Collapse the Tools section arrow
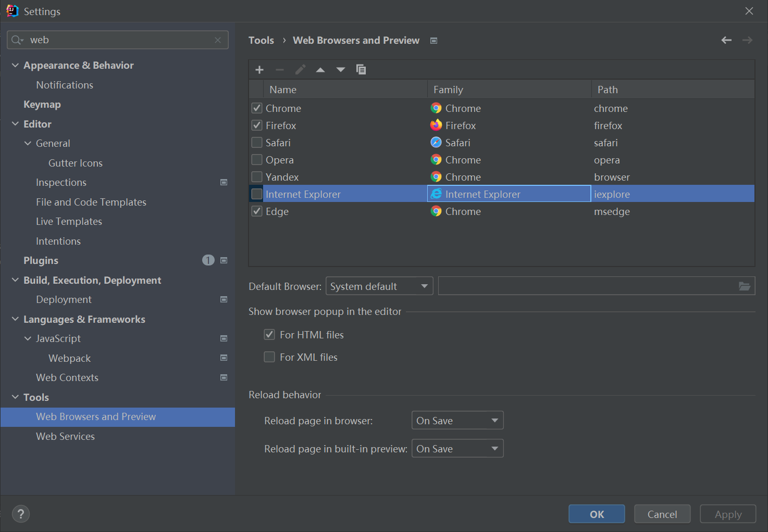Viewport: 768px width, 532px height. tap(15, 397)
